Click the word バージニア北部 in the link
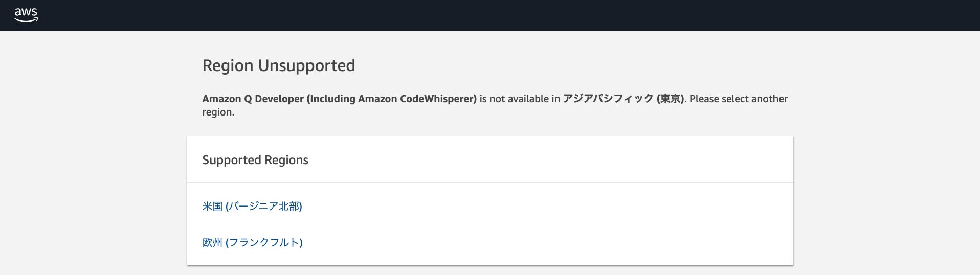The image size is (980, 275). [x=264, y=206]
